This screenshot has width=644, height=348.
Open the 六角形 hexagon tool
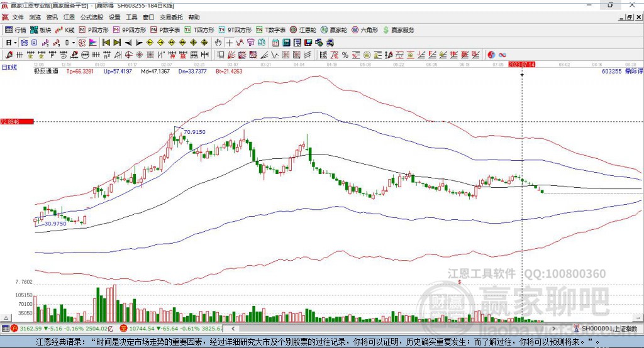pos(365,30)
